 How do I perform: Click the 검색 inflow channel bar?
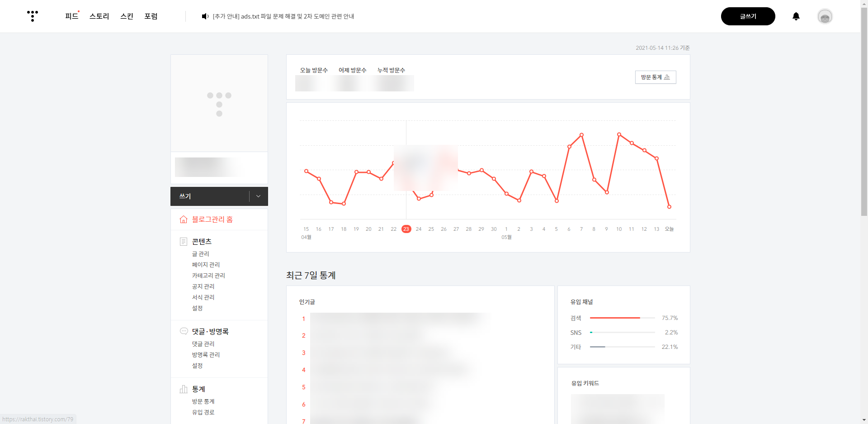pyautogui.click(x=623, y=318)
